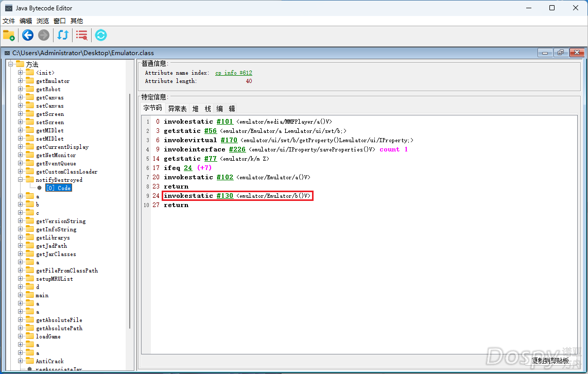Follow constant pool link #170

[229, 140]
